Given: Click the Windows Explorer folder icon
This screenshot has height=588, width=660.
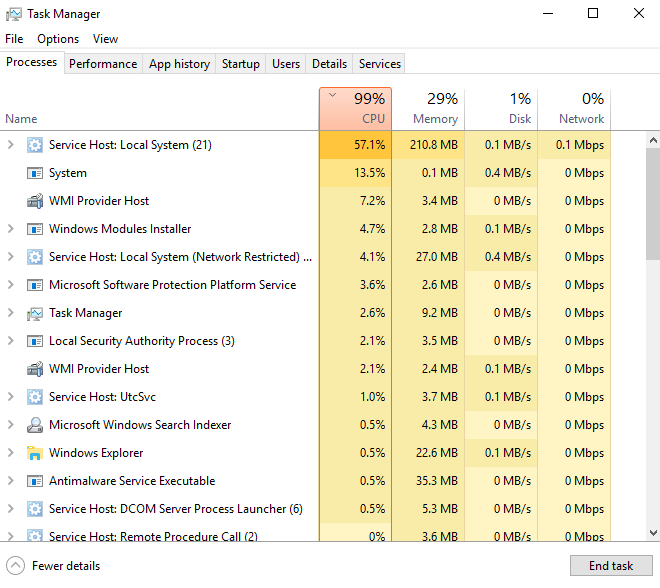Looking at the screenshot, I should pos(35,453).
